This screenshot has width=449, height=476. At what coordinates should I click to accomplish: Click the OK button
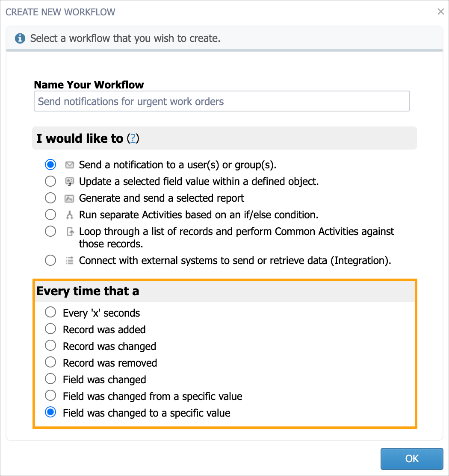pyautogui.click(x=412, y=459)
